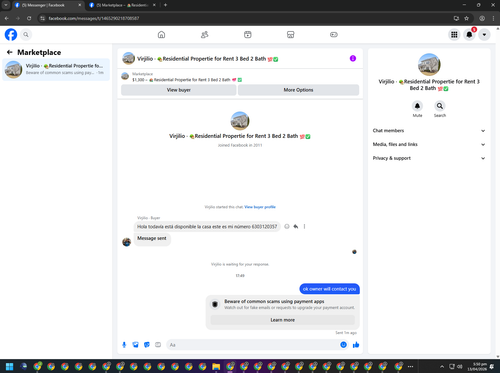Screen dimensions: 500x373
Task: Click Learn more about payment scams
Action: tap(283, 320)
